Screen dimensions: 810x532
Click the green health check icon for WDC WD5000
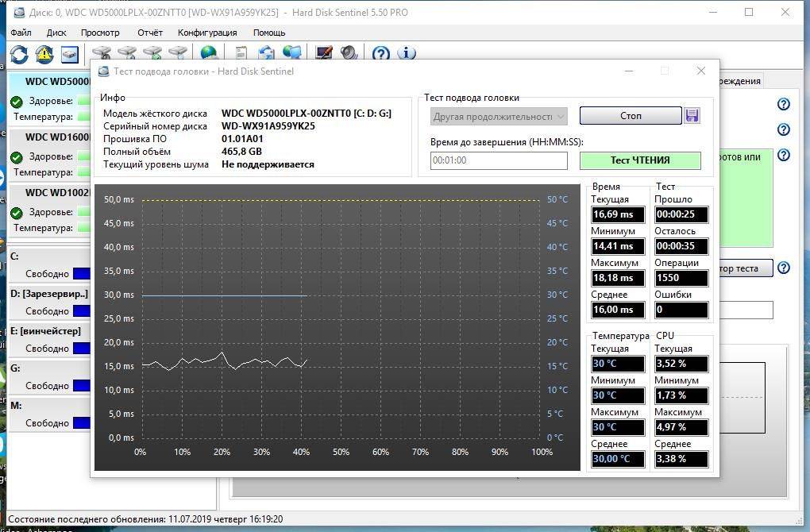point(17,101)
